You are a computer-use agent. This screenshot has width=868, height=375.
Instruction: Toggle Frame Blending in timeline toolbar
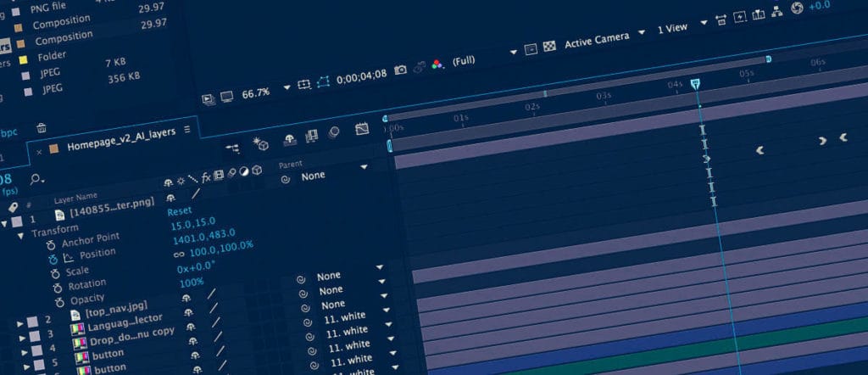pyautogui.click(x=312, y=135)
